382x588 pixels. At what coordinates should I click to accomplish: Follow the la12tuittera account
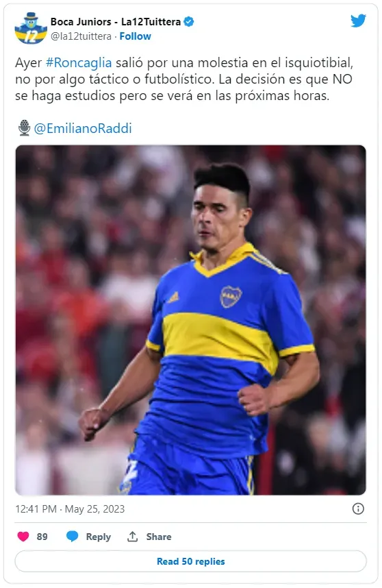pos(135,36)
